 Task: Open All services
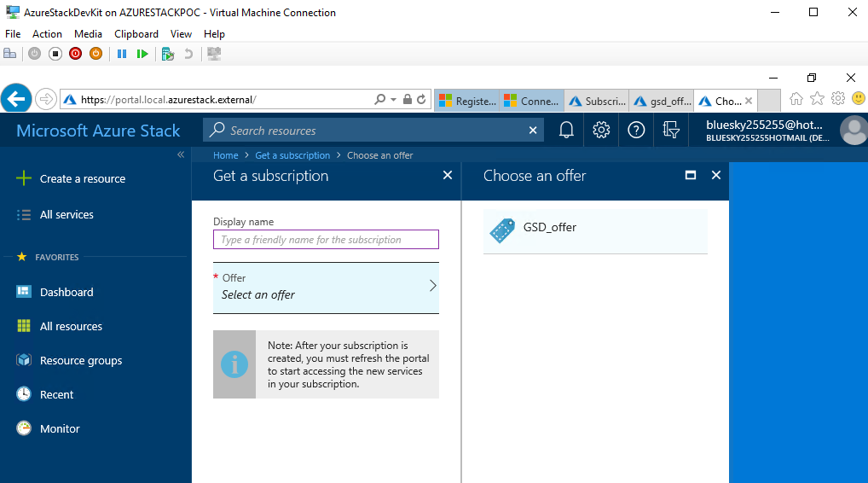[x=67, y=215]
